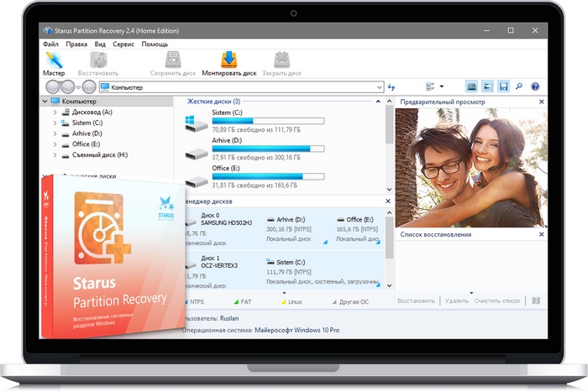Expand the Office (E:) tree node
The height and width of the screenshot is (392, 588).
point(55,144)
